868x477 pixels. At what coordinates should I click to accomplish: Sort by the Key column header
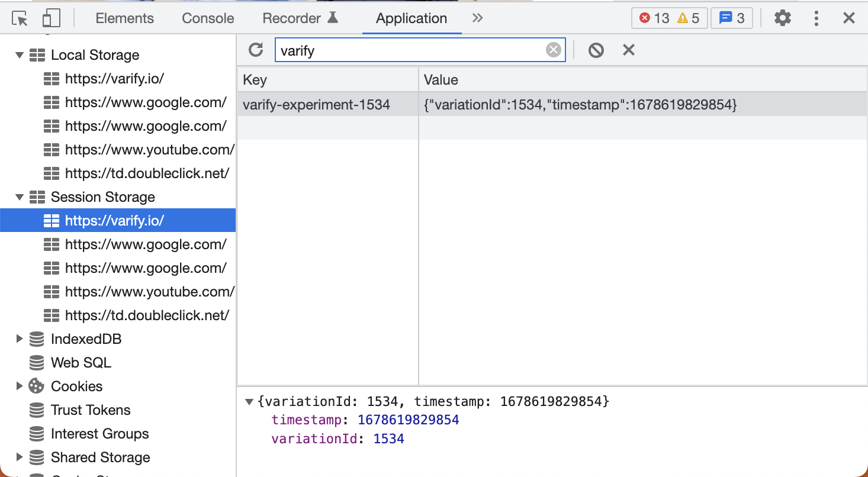(x=328, y=80)
